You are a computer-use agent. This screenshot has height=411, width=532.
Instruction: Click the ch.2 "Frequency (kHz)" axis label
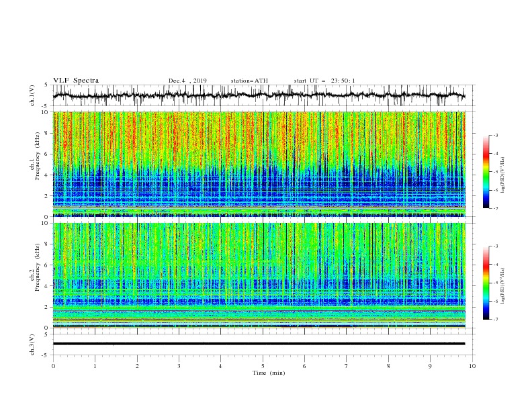(38, 267)
